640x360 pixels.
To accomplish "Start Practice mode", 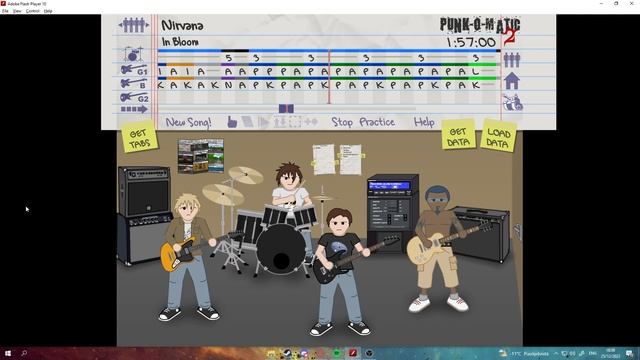I will [377, 122].
